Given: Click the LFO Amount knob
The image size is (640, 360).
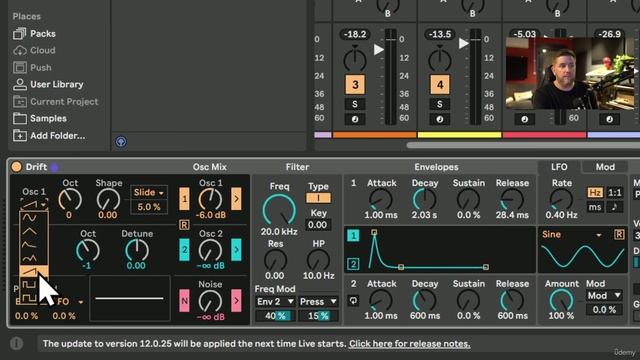Looking at the screenshot, I should (561, 300).
